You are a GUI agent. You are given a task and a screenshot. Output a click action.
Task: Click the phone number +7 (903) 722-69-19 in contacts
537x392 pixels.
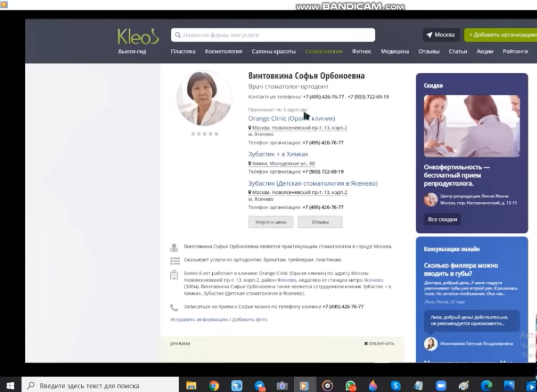368,97
